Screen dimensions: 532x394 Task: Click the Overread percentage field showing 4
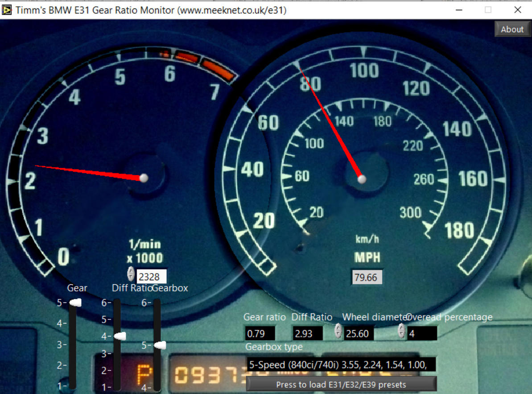[x=422, y=334]
